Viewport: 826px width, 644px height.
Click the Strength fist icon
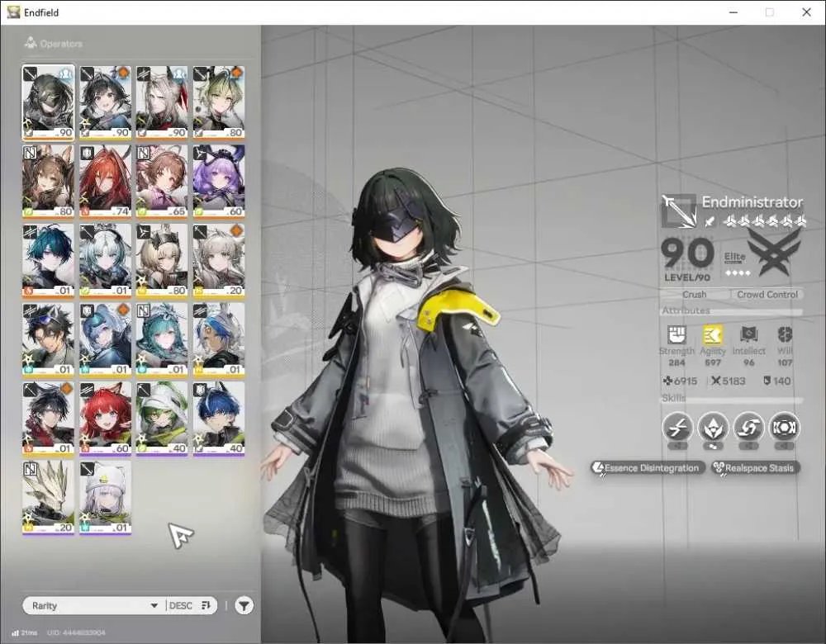click(x=676, y=334)
